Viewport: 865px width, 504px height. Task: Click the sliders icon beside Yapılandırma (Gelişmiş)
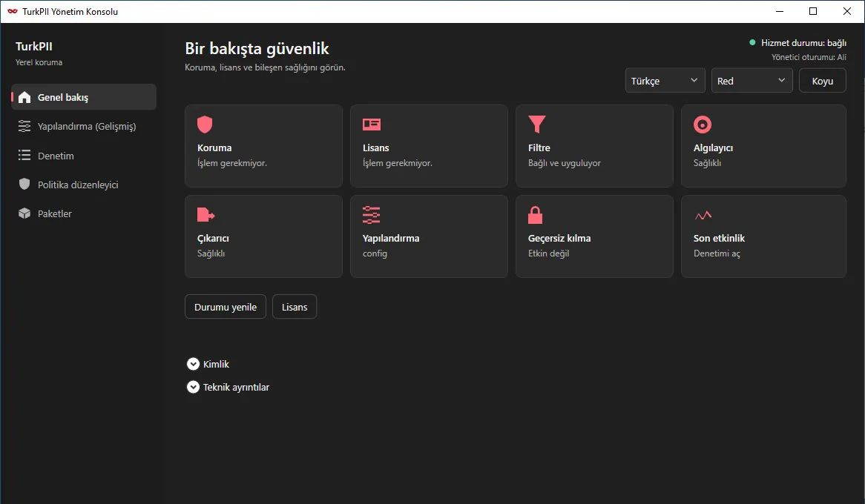pos(24,126)
